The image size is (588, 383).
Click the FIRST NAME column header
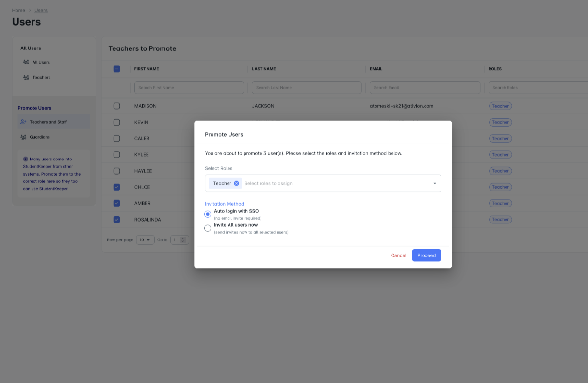[147, 69]
